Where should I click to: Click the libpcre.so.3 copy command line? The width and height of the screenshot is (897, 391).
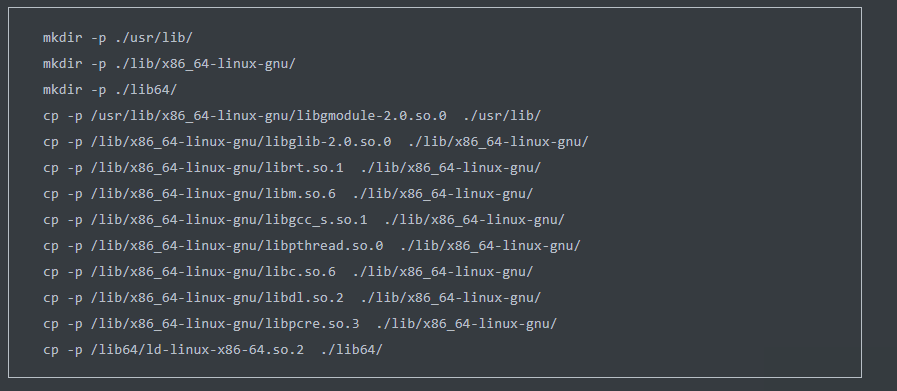coord(300,324)
